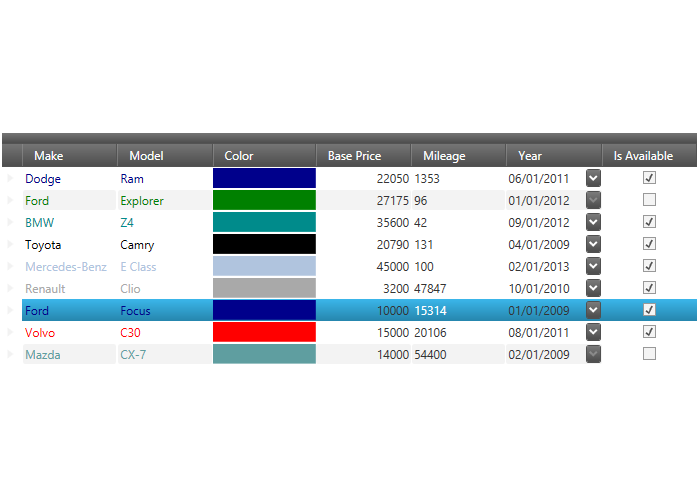700x500 pixels.
Task: Toggle Is Available for Renault Clio
Action: coord(649,288)
